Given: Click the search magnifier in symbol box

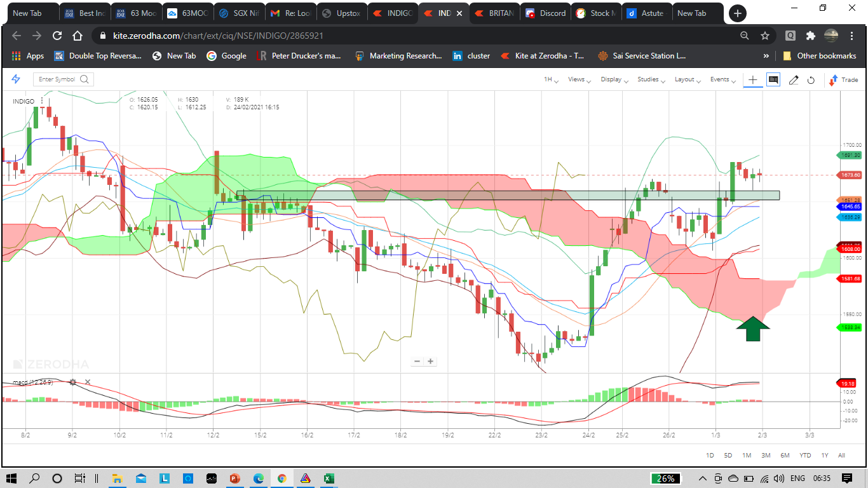Looking at the screenshot, I should pos(84,79).
